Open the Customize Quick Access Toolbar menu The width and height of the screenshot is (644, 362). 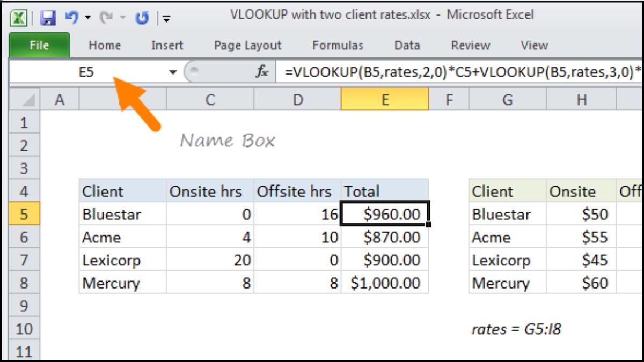click(166, 17)
